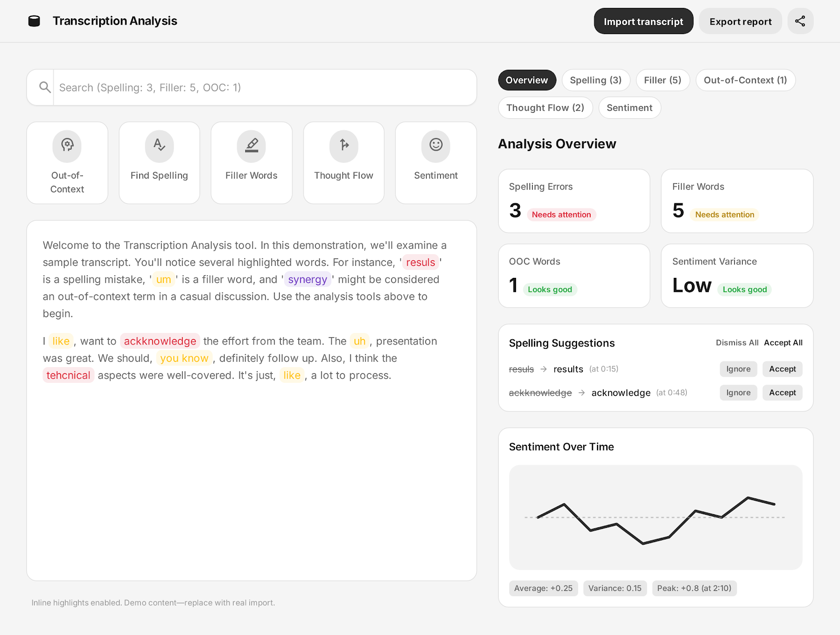840x635 pixels.
Task: Click the magnifier icon in the search bar
Action: 45,87
